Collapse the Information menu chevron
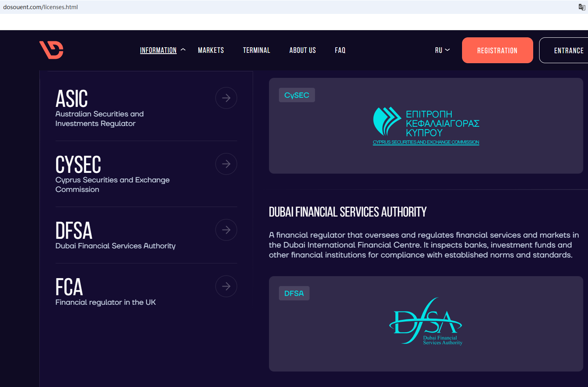Image resolution: width=588 pixels, height=387 pixels. [x=183, y=50]
